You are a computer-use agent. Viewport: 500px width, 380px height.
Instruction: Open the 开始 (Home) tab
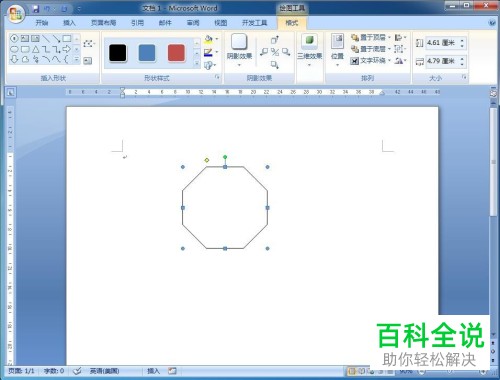tap(42, 23)
